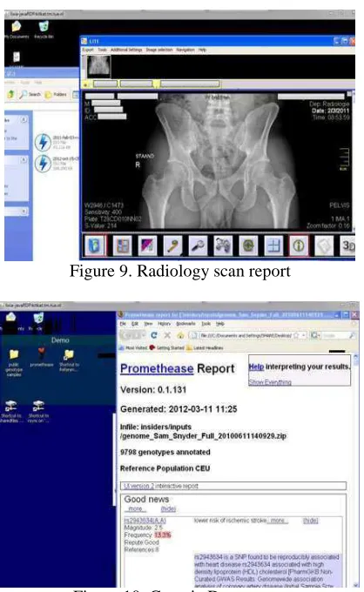Image resolution: width=364 pixels, height=592 pixels.
Task: Click the white diamond icon in the radiology toolbar
Action: pos(324,246)
